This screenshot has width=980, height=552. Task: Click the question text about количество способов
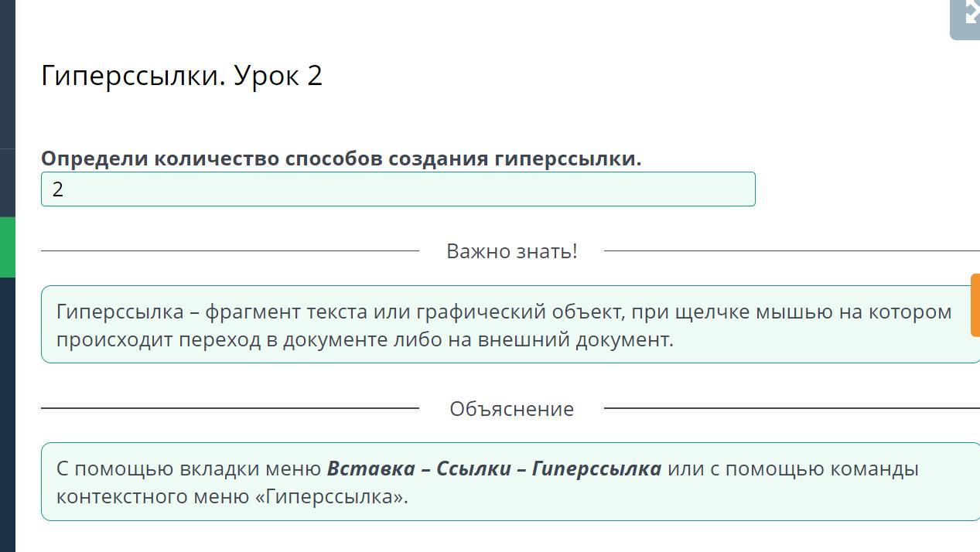point(341,158)
